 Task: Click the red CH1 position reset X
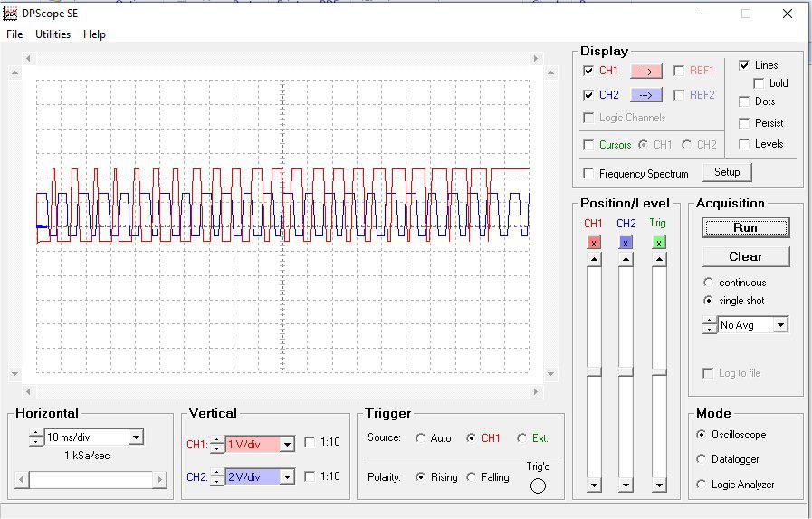pos(594,242)
